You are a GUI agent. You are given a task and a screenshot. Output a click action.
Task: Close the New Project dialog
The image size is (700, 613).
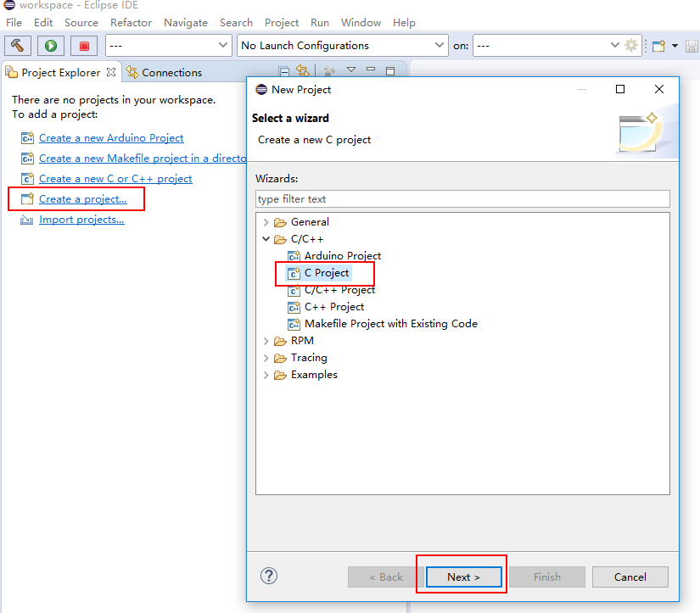pos(659,89)
